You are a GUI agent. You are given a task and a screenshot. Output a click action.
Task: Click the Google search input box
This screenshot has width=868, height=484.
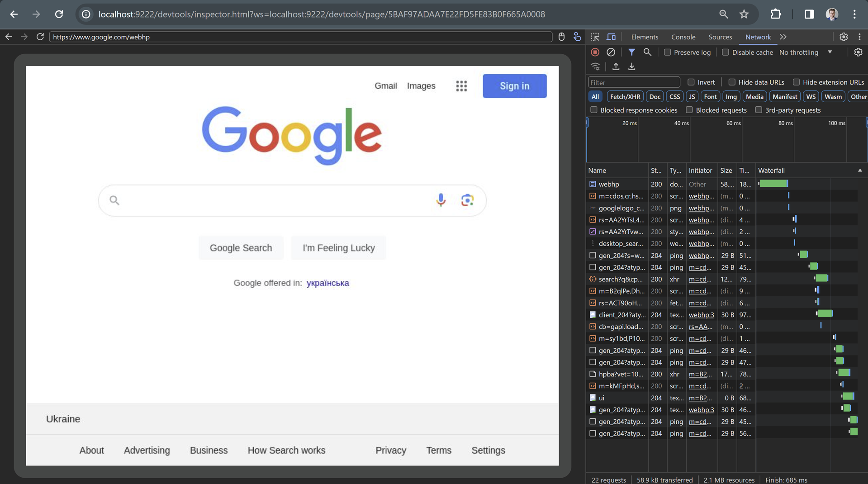point(292,200)
